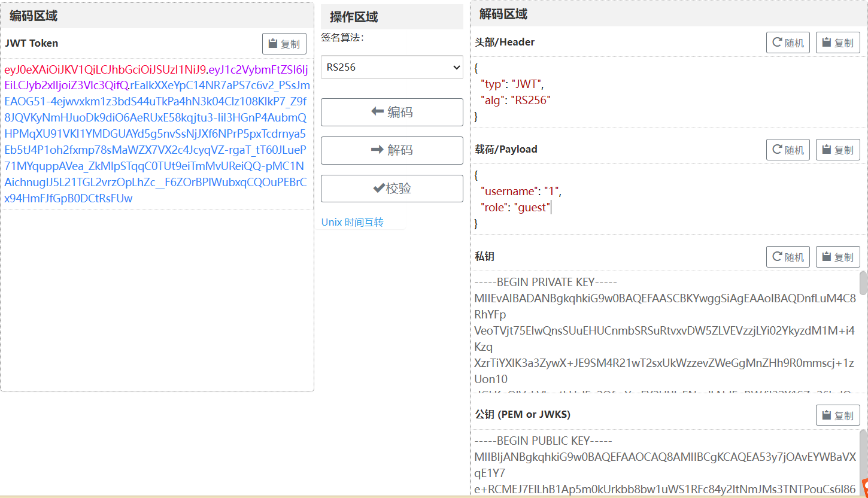Copy the Header with 复制 button
This screenshot has width=868, height=498.
point(837,42)
